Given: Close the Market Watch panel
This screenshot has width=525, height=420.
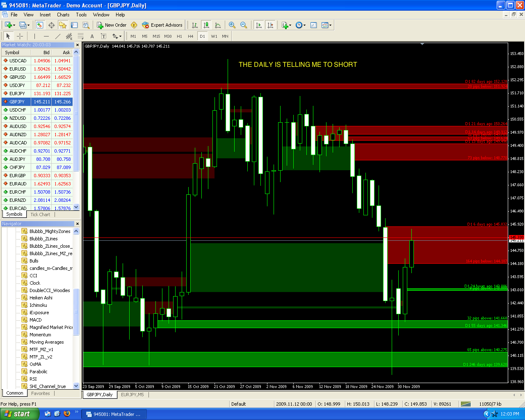Looking at the screenshot, I should click(77, 45).
